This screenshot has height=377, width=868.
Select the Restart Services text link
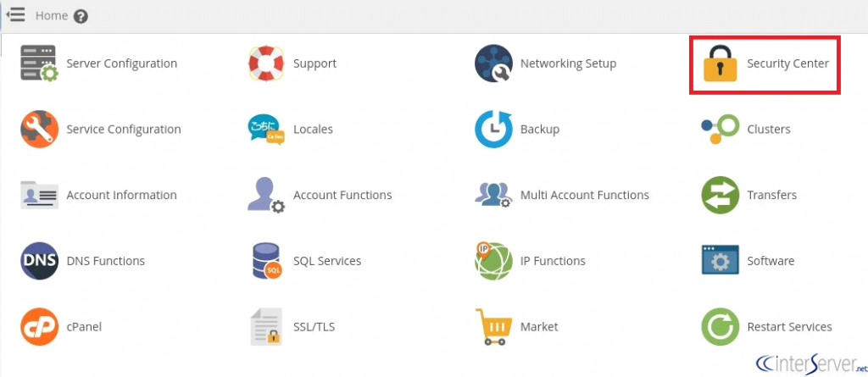(789, 327)
